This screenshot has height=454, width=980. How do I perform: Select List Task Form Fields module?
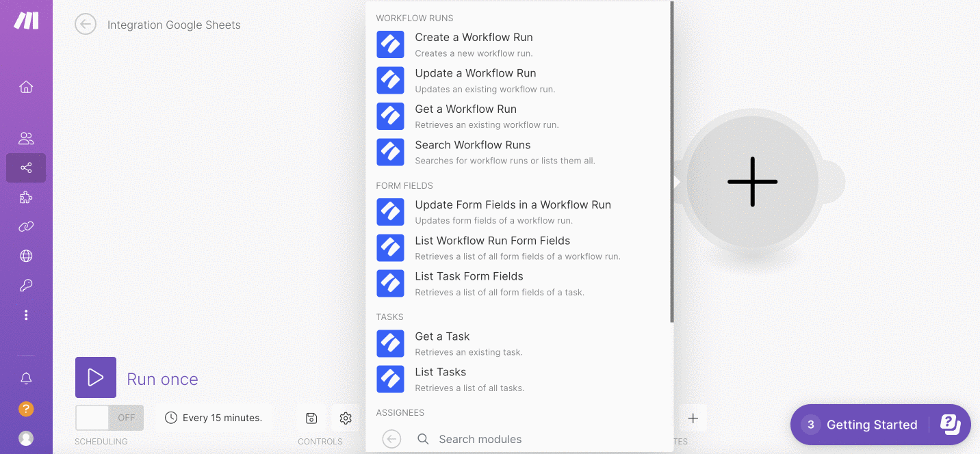[519, 284]
